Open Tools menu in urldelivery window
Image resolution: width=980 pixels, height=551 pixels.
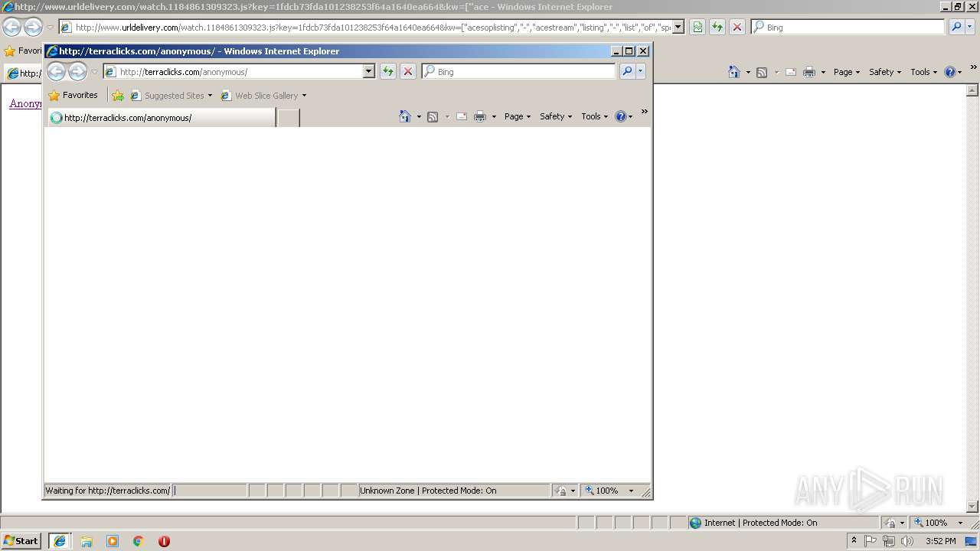924,72
